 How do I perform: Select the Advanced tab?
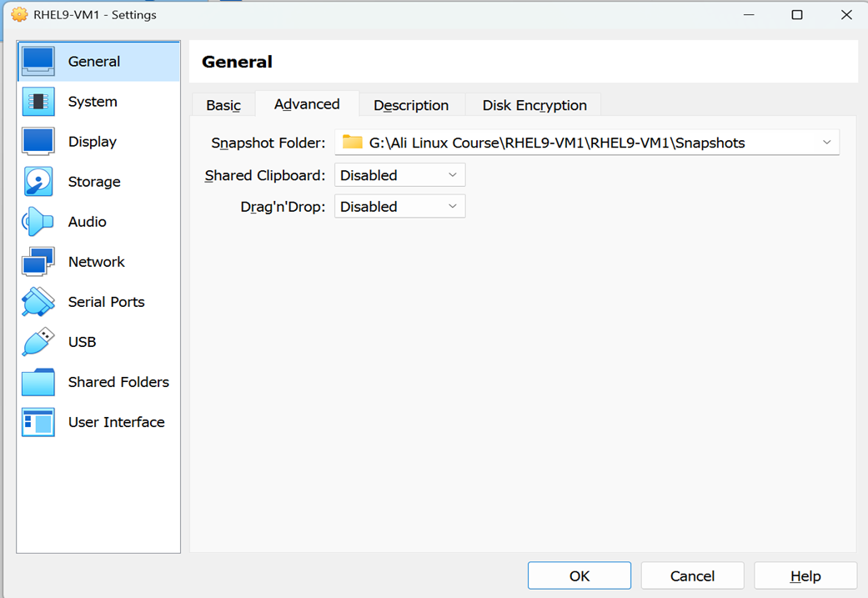[x=307, y=103]
